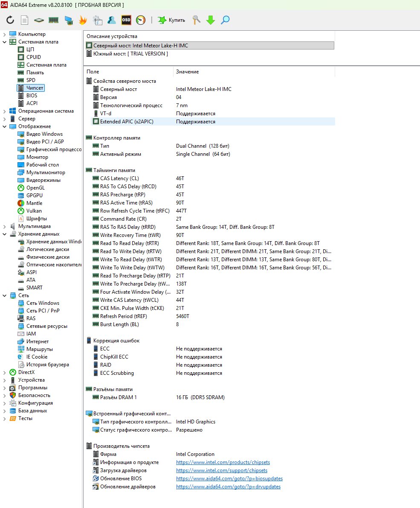Screen dimensions: 420x508
Task: Select the OpenGL tree item
Action: (35, 188)
